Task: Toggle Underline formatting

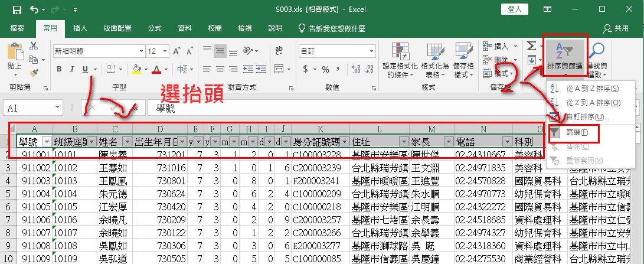Action: 85,69
